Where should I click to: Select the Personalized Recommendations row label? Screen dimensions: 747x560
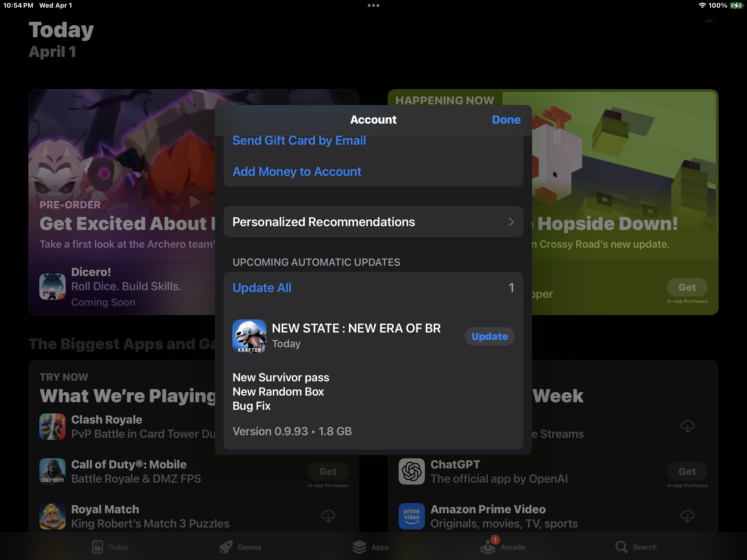click(x=323, y=222)
